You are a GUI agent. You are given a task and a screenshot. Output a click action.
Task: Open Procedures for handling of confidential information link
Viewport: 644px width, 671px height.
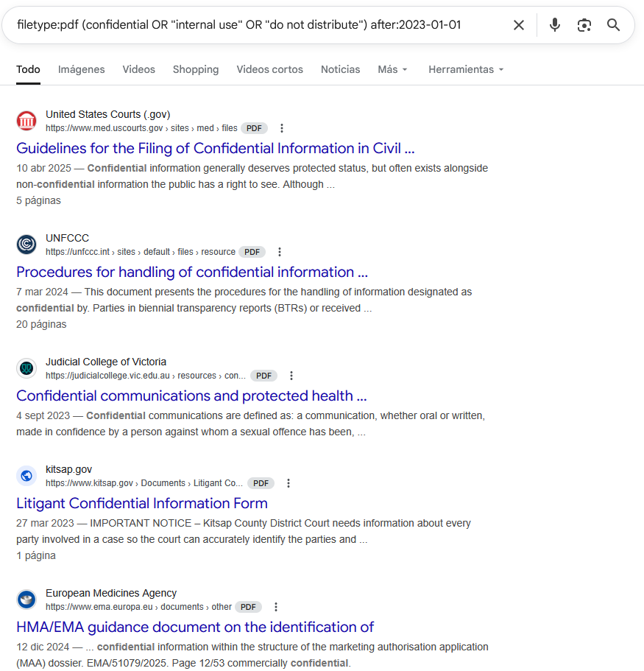[192, 273]
